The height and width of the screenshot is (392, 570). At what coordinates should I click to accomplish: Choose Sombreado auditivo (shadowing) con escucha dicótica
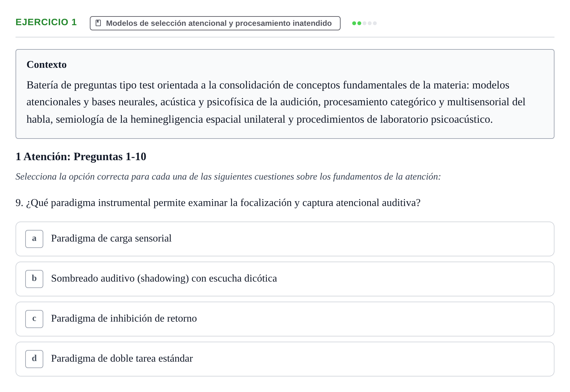pyautogui.click(x=285, y=279)
